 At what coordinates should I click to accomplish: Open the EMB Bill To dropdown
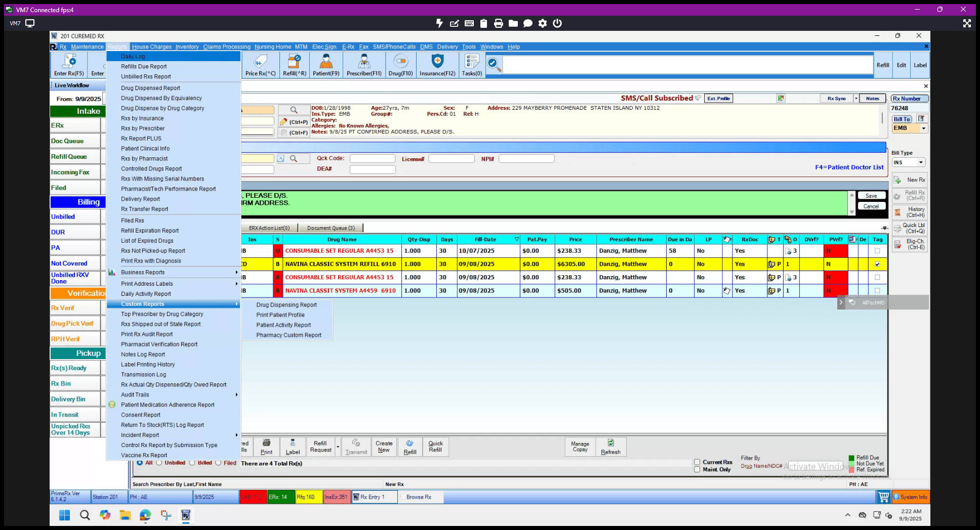923,128
